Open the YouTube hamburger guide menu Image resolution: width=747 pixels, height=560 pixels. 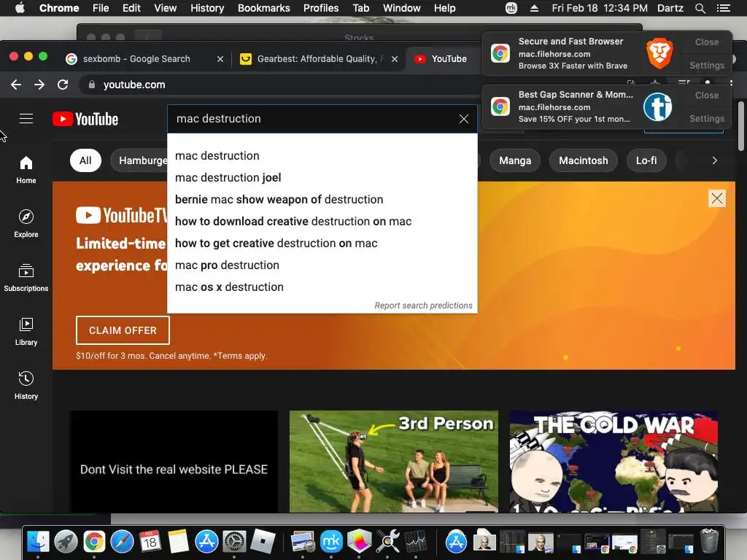26,119
